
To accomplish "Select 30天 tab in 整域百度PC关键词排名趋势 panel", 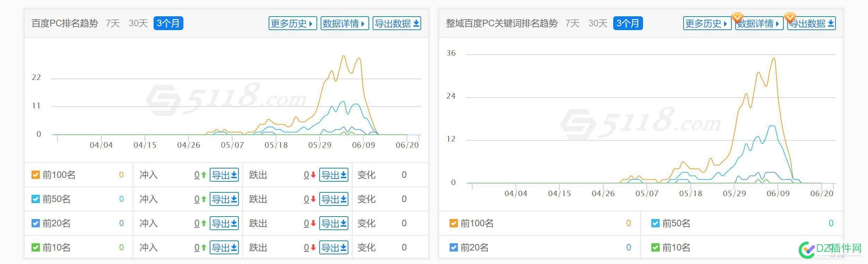I will [598, 24].
